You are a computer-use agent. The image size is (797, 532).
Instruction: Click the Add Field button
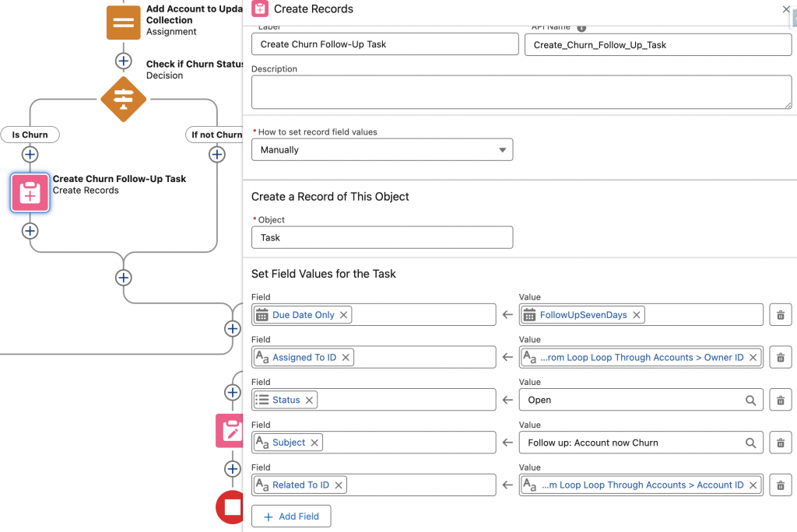(x=291, y=516)
